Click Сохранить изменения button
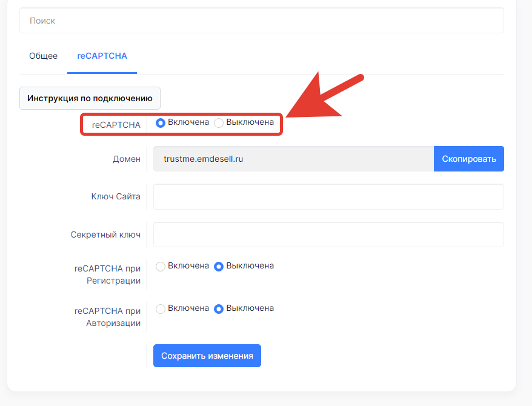532x406 pixels. (x=207, y=356)
